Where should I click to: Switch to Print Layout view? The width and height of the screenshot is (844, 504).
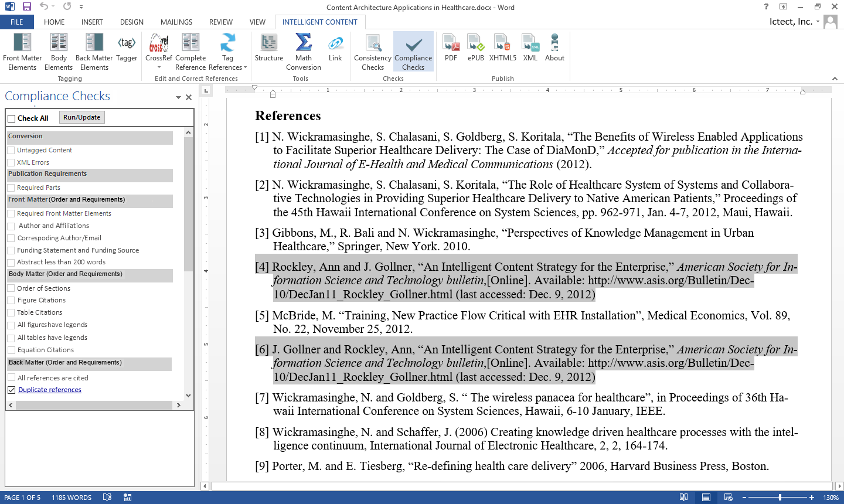706,497
